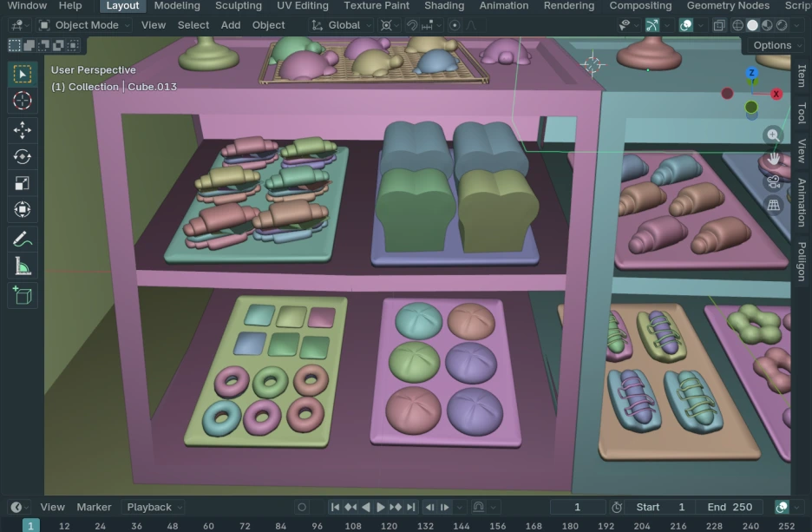Click the zoom magnifier viewport icon

click(773, 135)
